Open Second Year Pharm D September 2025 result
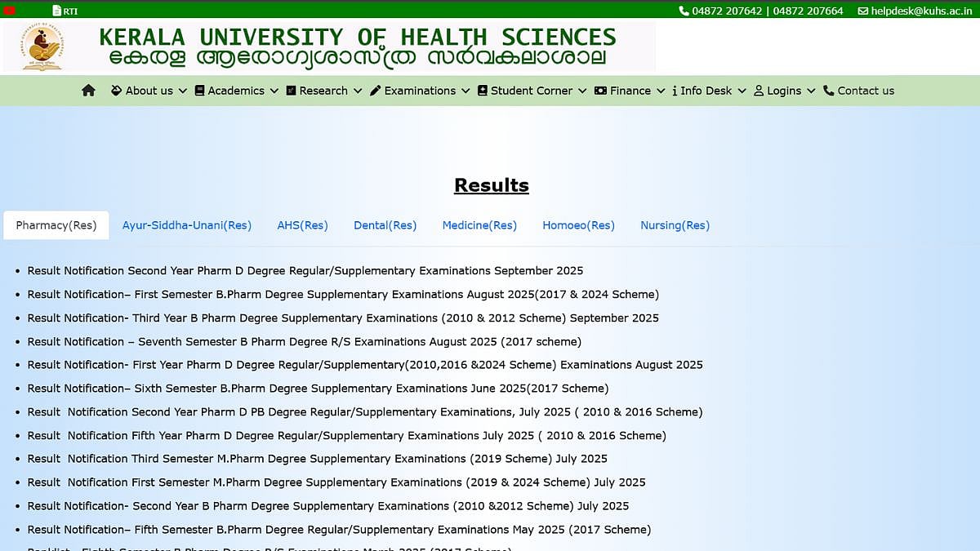This screenshot has height=551, width=980. (x=305, y=270)
